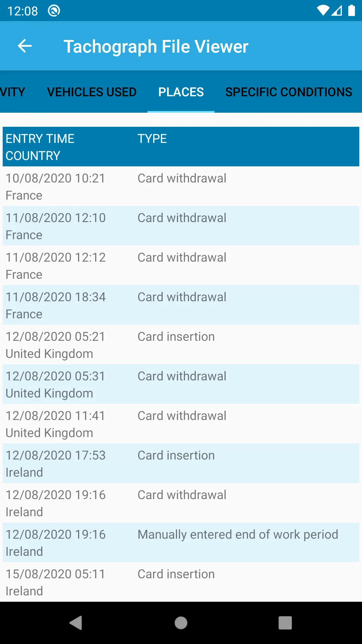
Task: Select the Places tab
Action: (x=181, y=92)
